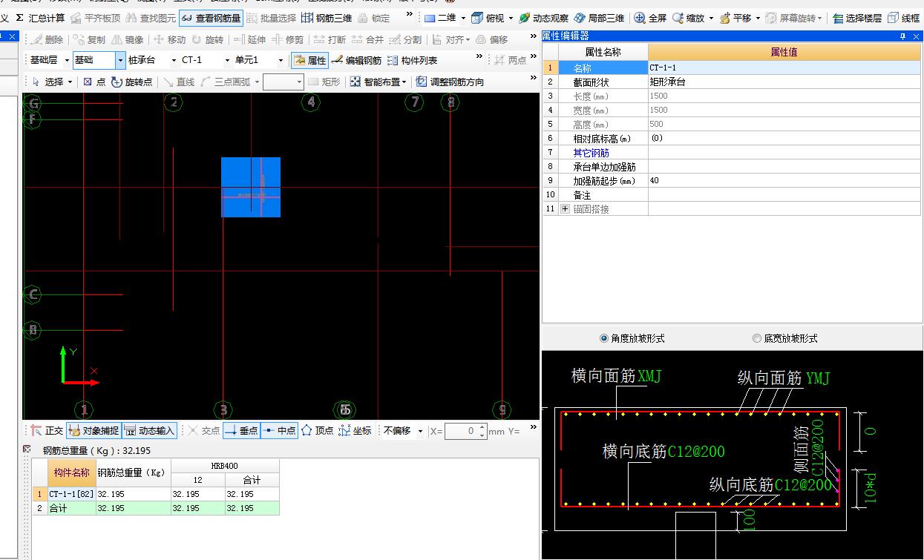This screenshot has height=560, width=924.
Task: Click the 加强筋起步 value 40 cell
Action: point(784,181)
